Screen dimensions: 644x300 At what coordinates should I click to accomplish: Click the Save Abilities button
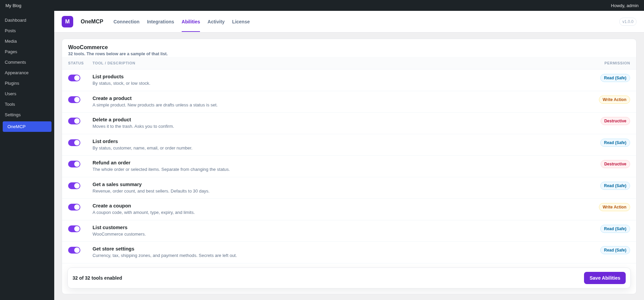(605, 278)
